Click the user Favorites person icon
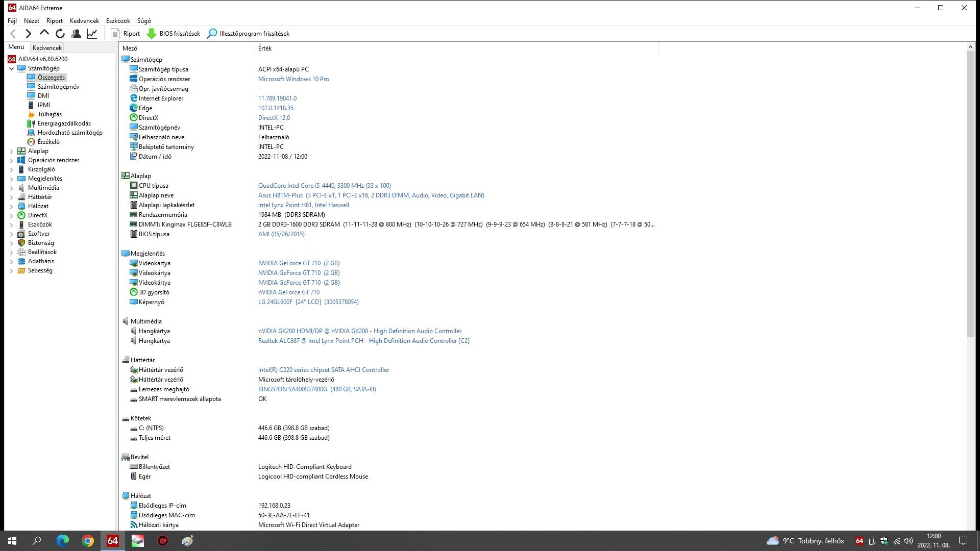The height and width of the screenshot is (551, 980). coord(76,34)
